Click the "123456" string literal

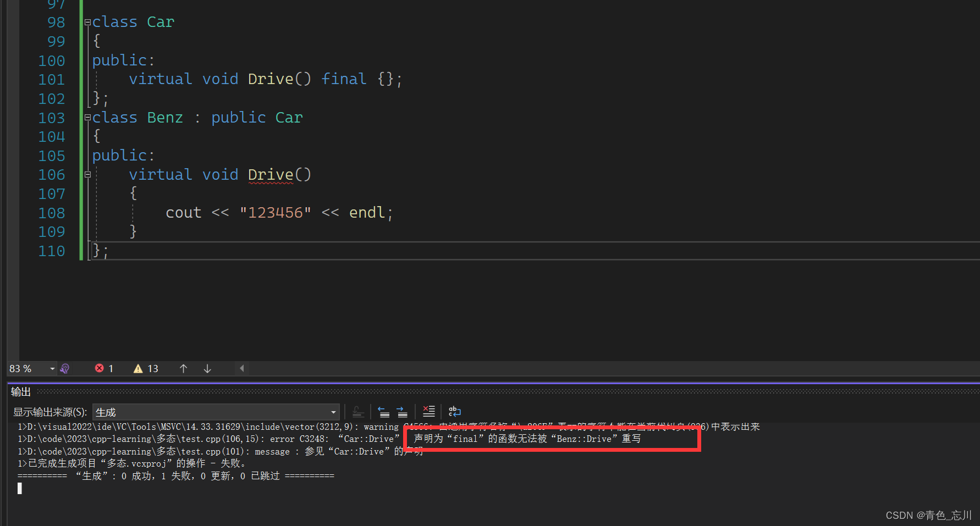pyautogui.click(x=275, y=213)
